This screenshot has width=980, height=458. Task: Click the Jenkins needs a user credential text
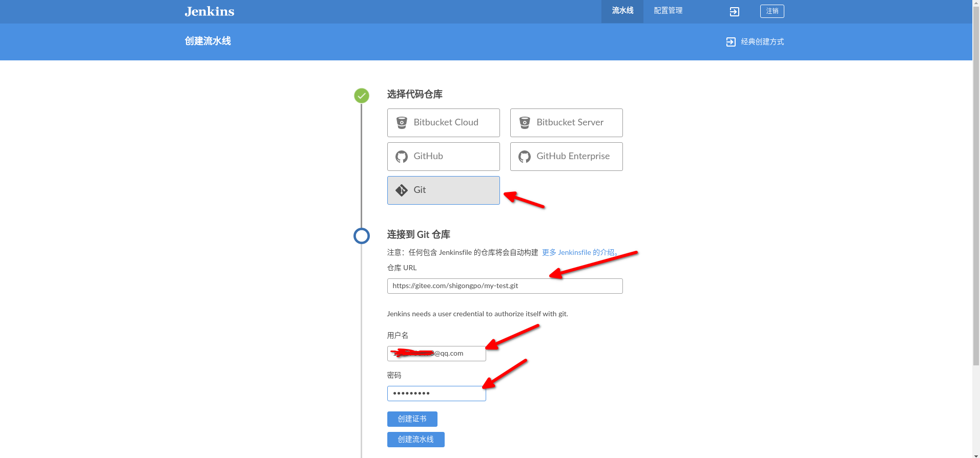tap(477, 314)
